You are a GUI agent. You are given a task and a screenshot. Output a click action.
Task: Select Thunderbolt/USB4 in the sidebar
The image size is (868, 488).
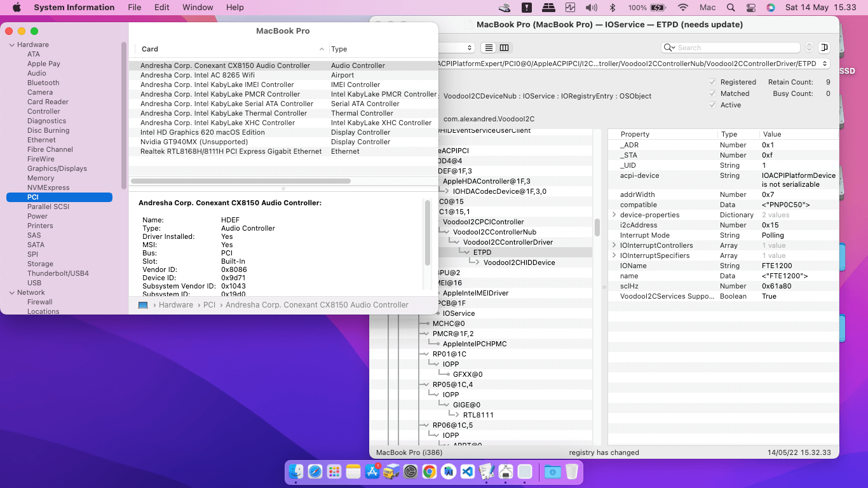[x=58, y=273]
